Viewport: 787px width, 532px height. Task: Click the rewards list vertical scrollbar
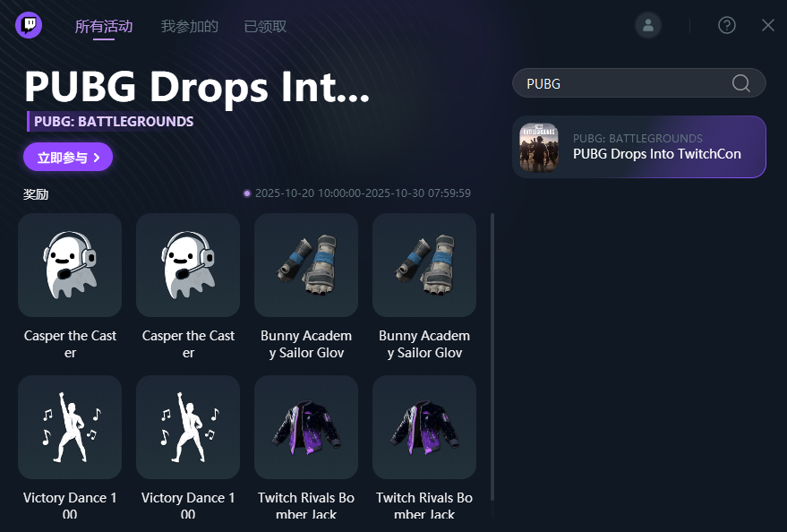[x=492, y=356]
